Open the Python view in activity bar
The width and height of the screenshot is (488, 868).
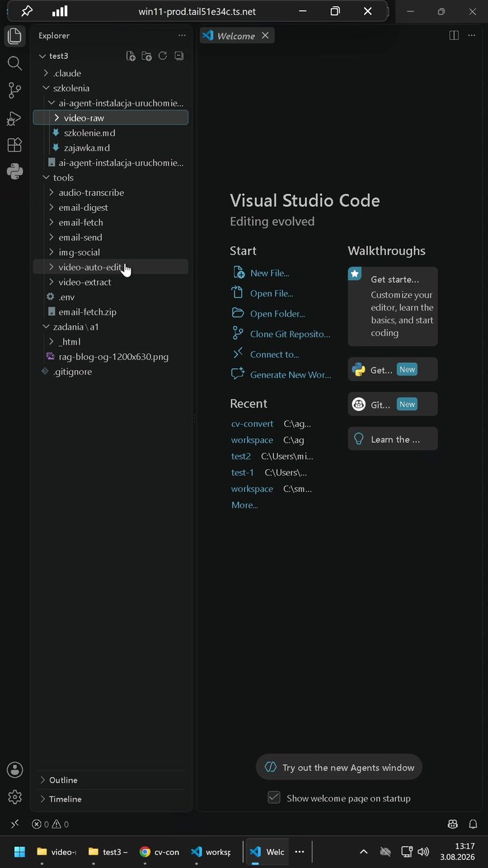(x=14, y=172)
